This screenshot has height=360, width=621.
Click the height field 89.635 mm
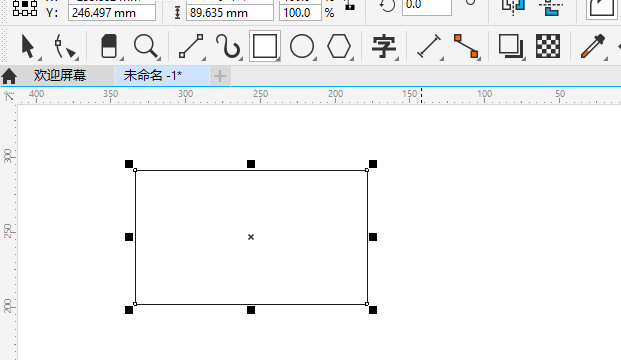point(230,13)
